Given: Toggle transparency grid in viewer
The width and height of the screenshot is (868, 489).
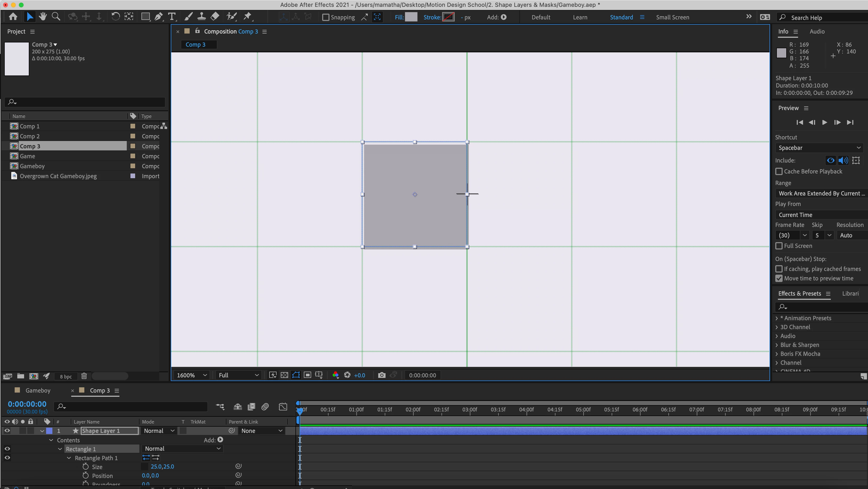Looking at the screenshot, I should 284,375.
